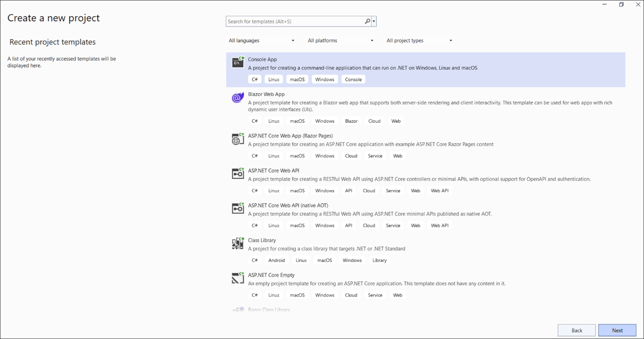This screenshot has width=644, height=339.
Task: Click the Console tag under Console App
Action: coord(353,79)
